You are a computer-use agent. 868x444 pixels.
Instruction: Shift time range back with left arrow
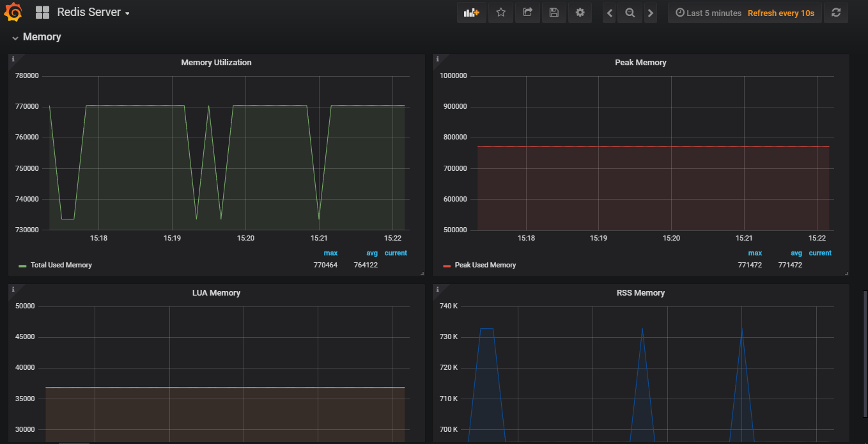point(609,13)
